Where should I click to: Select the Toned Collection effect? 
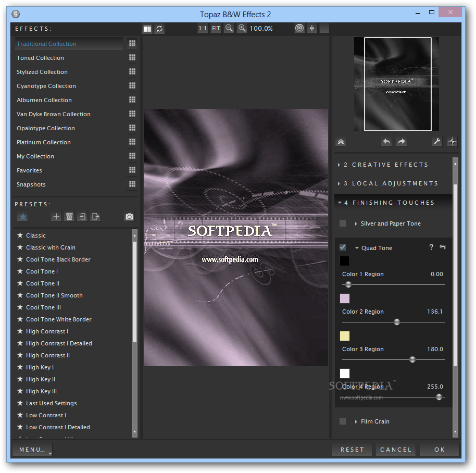pos(41,58)
